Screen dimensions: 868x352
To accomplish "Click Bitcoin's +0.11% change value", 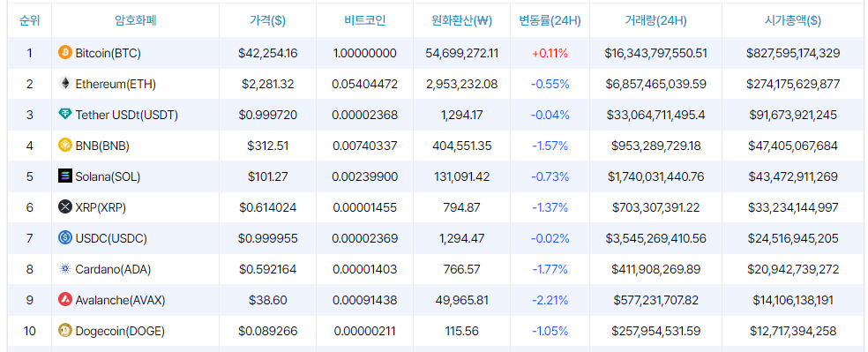I will pyautogui.click(x=550, y=53).
